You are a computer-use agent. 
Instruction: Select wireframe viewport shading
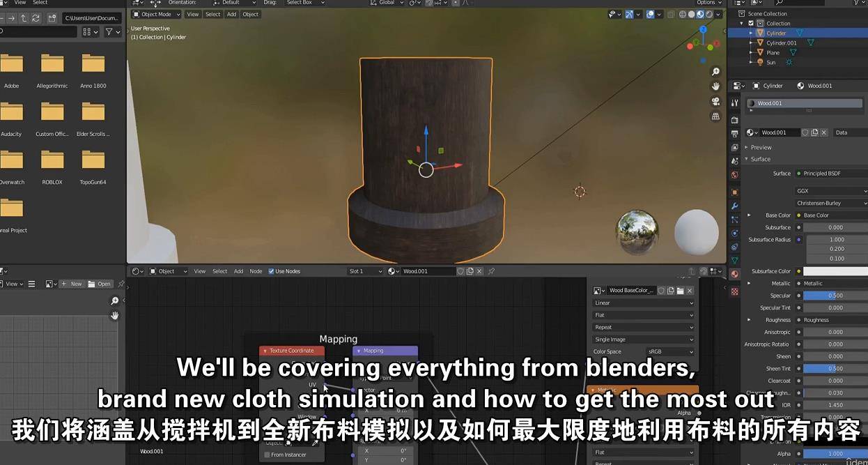tap(683, 14)
